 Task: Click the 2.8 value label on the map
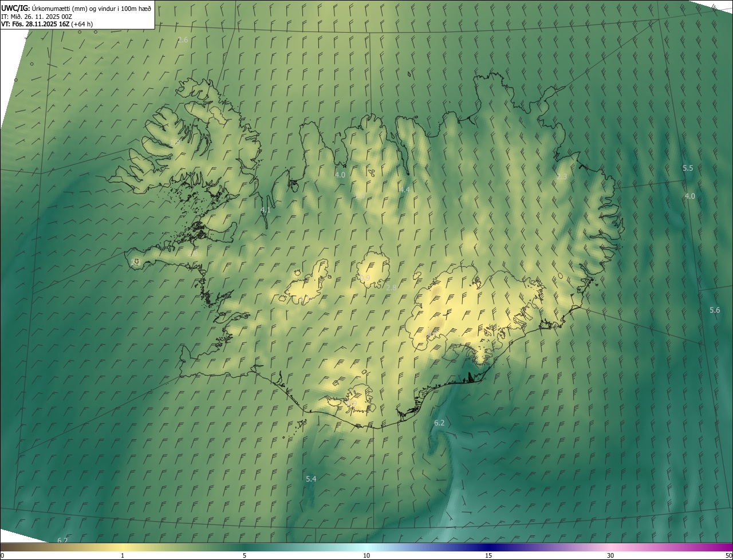coord(391,287)
